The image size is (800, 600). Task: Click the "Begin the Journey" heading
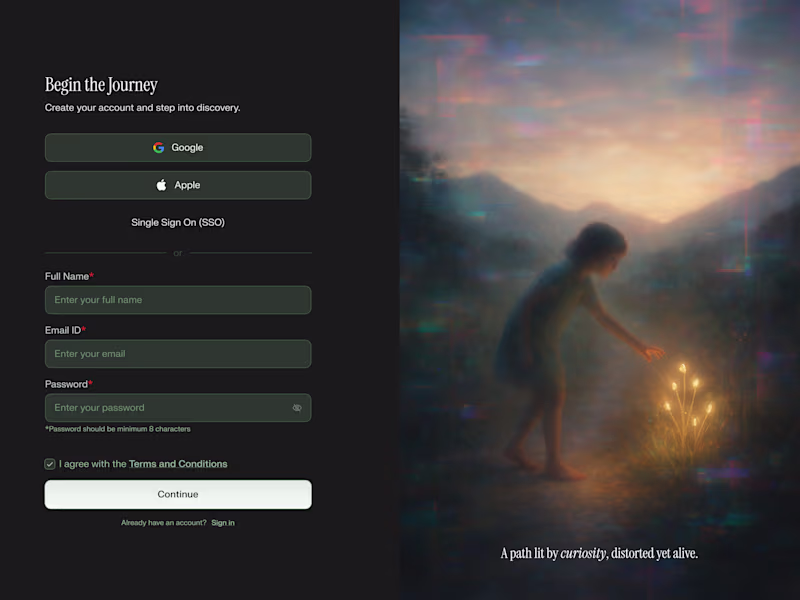(101, 85)
